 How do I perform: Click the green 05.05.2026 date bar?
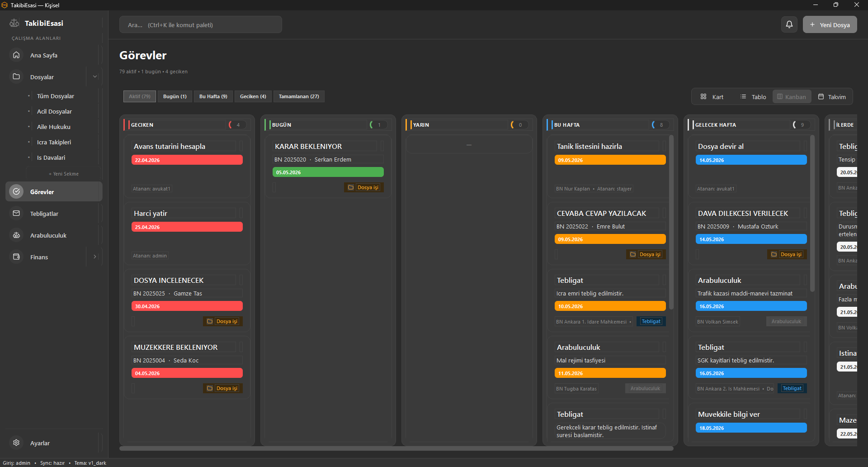(x=328, y=172)
